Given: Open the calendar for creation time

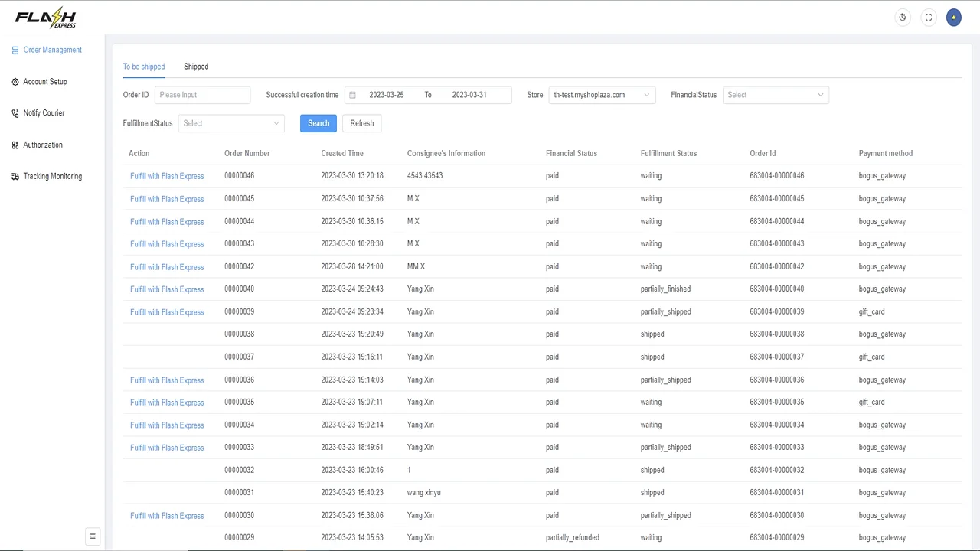Looking at the screenshot, I should [x=352, y=94].
